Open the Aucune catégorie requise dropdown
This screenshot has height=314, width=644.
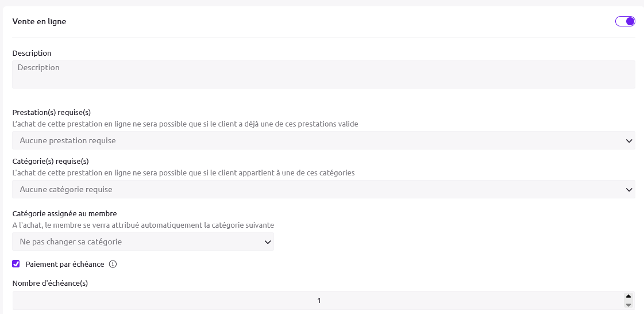click(x=323, y=189)
